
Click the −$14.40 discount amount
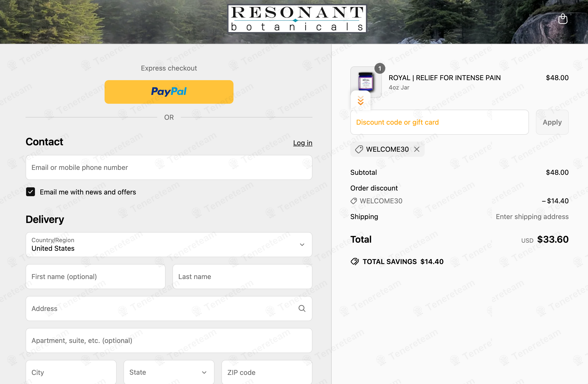[x=555, y=201]
